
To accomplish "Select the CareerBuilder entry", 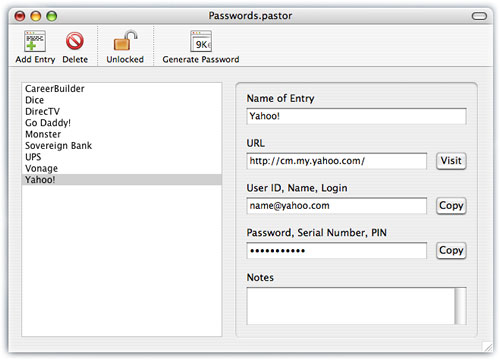I will click(x=122, y=89).
